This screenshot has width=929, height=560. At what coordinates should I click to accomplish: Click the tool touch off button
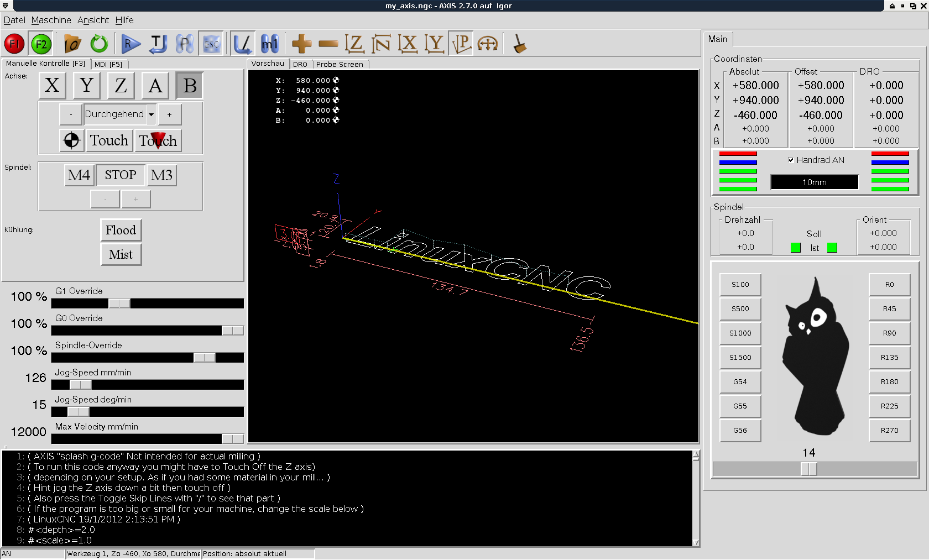[x=158, y=140]
